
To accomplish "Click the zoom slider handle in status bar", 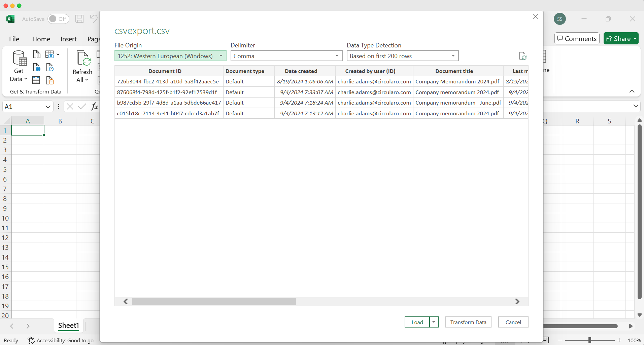I will click(589, 340).
